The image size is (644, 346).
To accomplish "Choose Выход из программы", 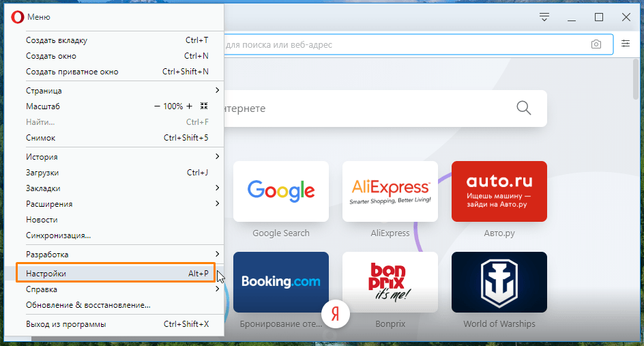I will point(114,323).
